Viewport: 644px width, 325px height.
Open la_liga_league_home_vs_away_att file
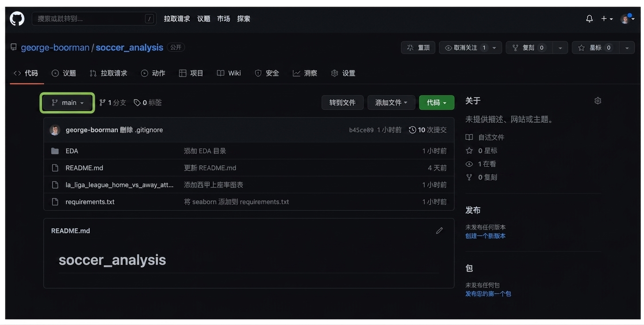(119, 185)
